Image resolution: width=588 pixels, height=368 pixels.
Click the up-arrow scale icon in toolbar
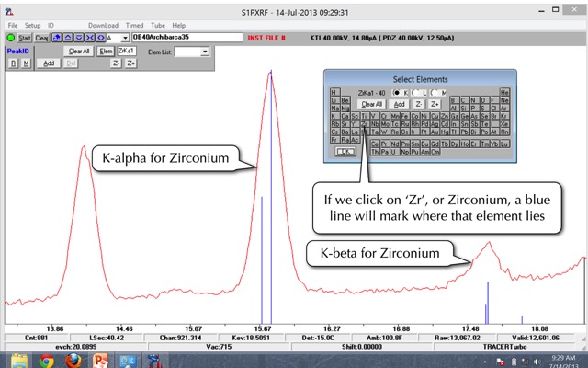66,37
